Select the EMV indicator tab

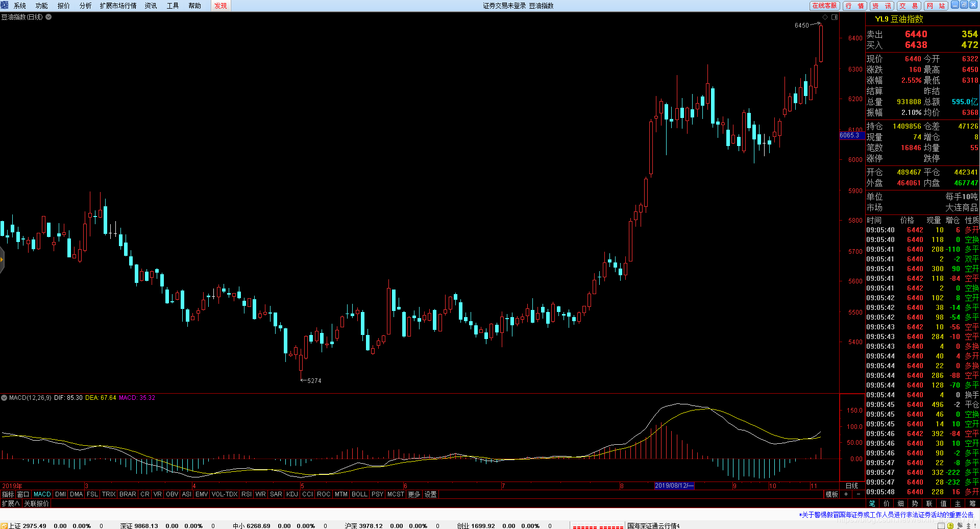pyautogui.click(x=202, y=494)
